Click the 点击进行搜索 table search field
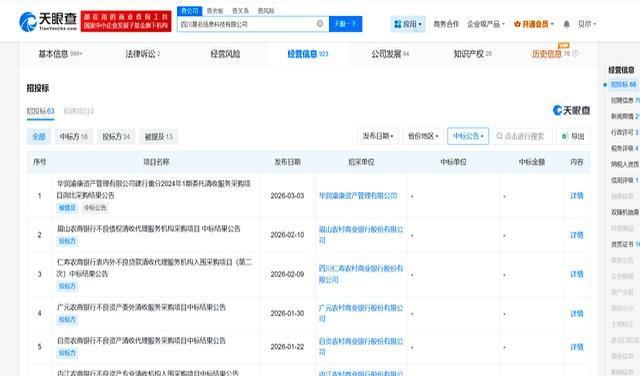640x376 pixels. [523, 136]
